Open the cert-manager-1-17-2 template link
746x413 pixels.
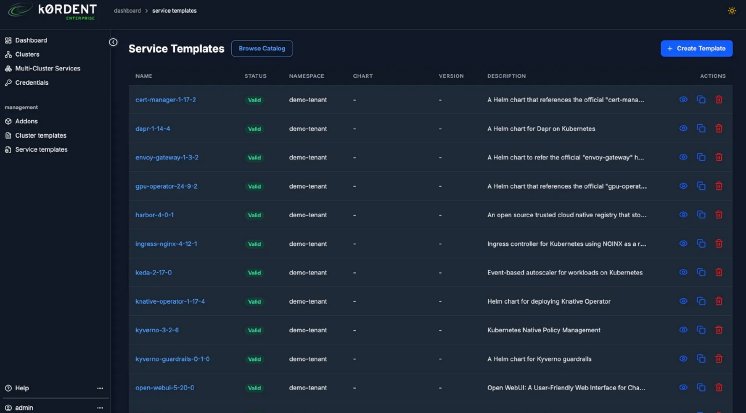(x=166, y=100)
